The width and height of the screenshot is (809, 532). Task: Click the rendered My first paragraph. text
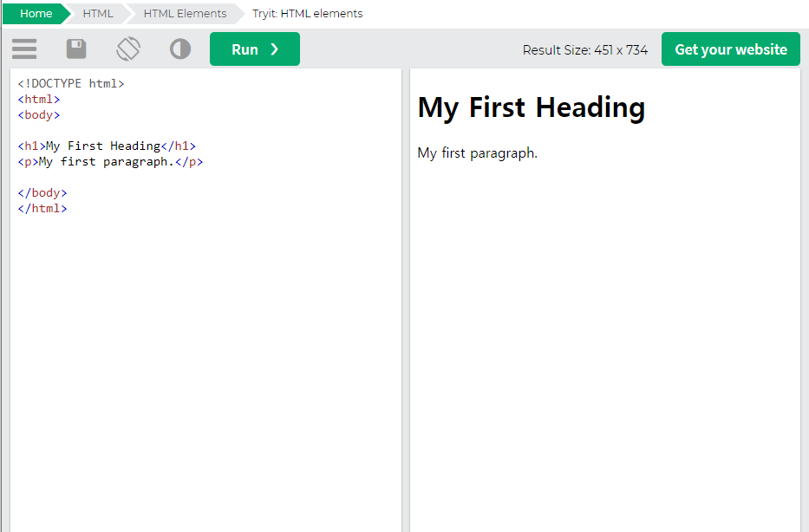click(x=477, y=153)
